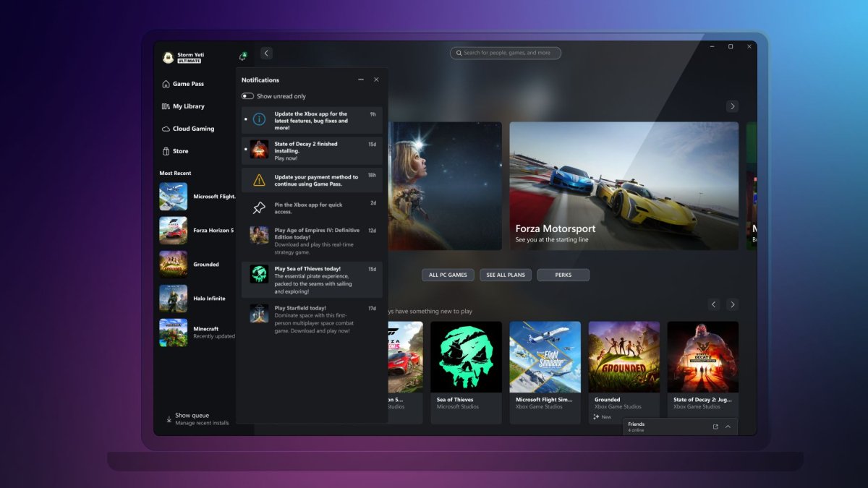Open the Grounded thumbnail under Most Recent

(173, 265)
